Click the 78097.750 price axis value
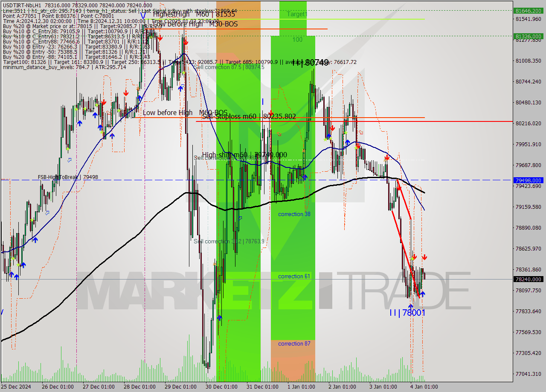The height and width of the screenshot is (392, 546). click(x=529, y=290)
